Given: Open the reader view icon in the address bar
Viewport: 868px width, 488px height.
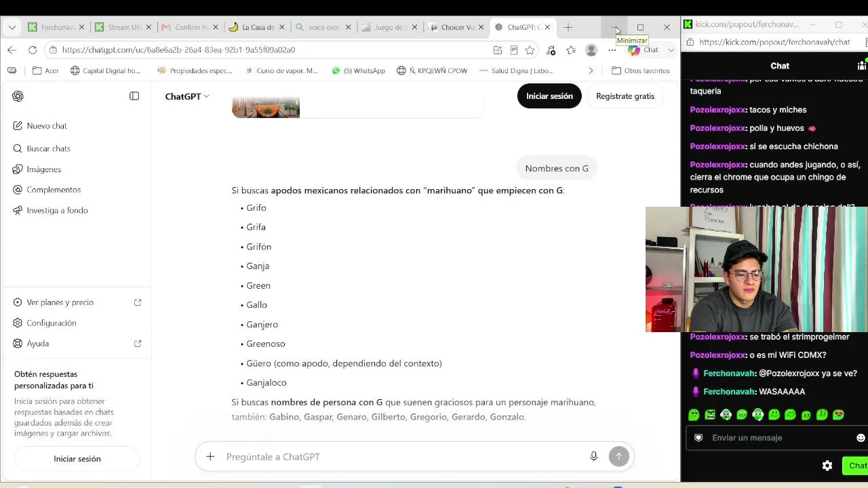Looking at the screenshot, I should pyautogui.click(x=514, y=50).
